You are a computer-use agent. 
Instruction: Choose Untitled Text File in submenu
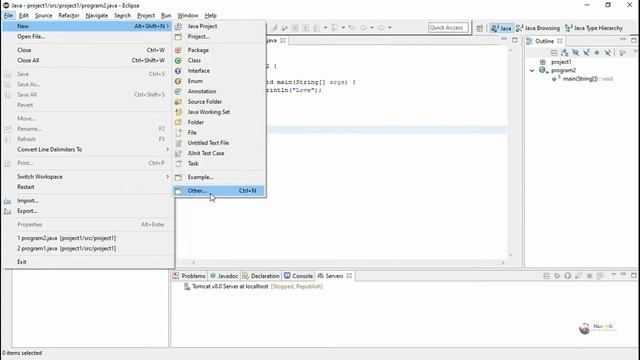(x=219, y=142)
